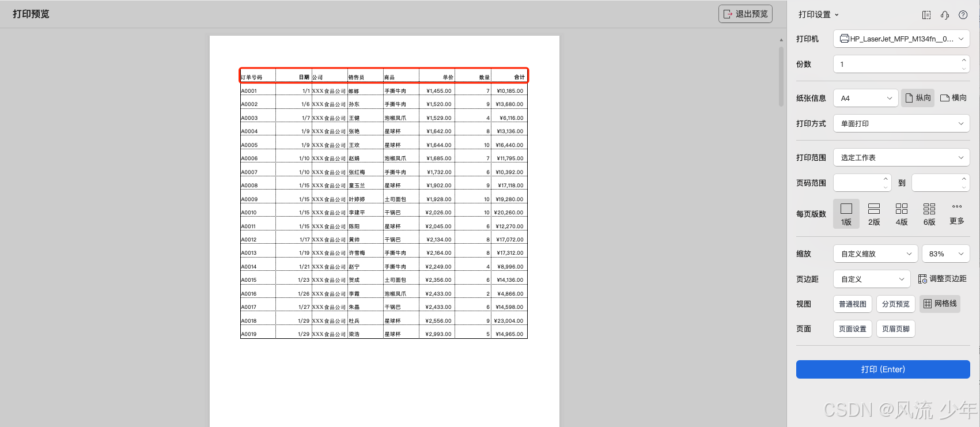Open the 单面打印 print mode dropdown
Viewport: 980px width, 427px height.
click(902, 123)
